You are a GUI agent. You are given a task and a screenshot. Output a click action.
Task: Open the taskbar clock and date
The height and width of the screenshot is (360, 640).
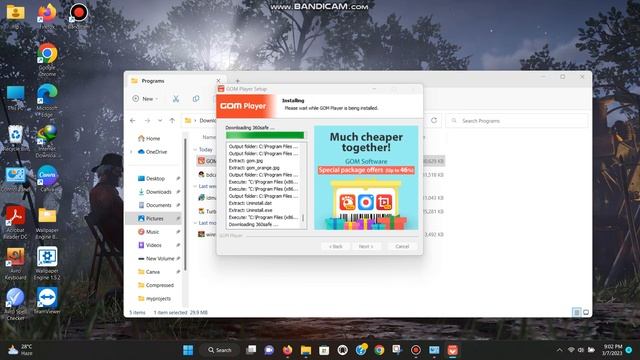(612, 350)
